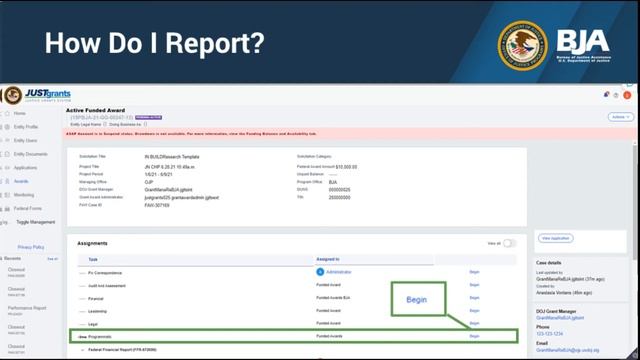
Task: Click Begin for the Legal row
Action: [x=474, y=323]
